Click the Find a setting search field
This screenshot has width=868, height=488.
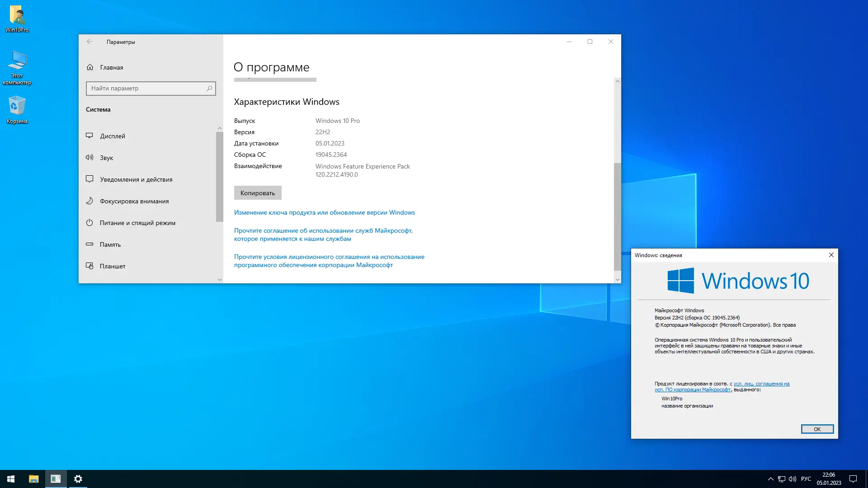(147, 89)
